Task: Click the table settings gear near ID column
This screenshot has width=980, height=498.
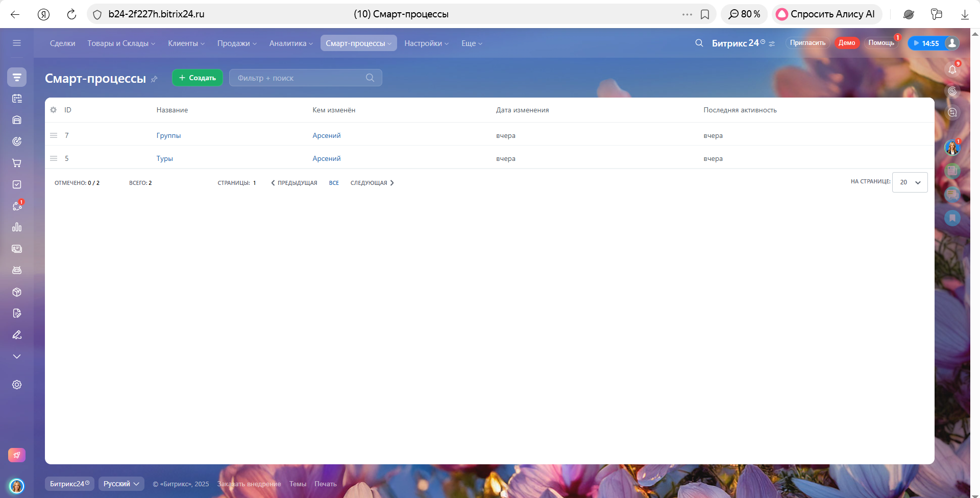Action: tap(54, 110)
